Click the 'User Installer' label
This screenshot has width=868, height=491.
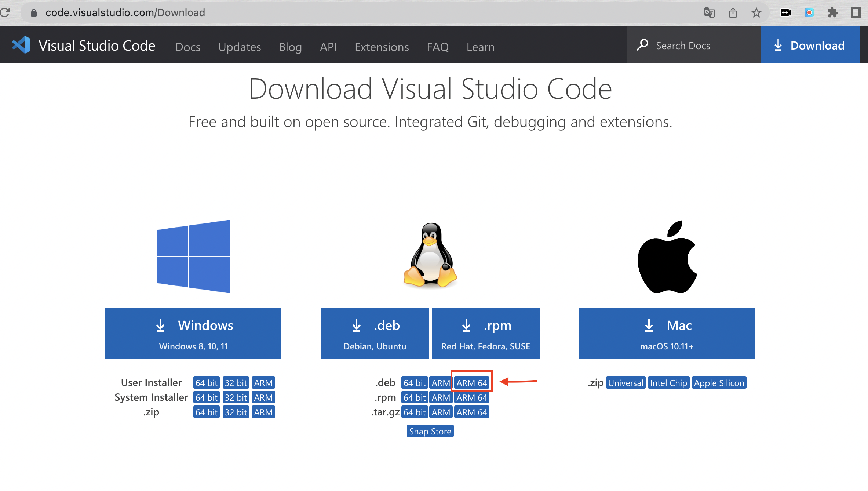coord(151,382)
